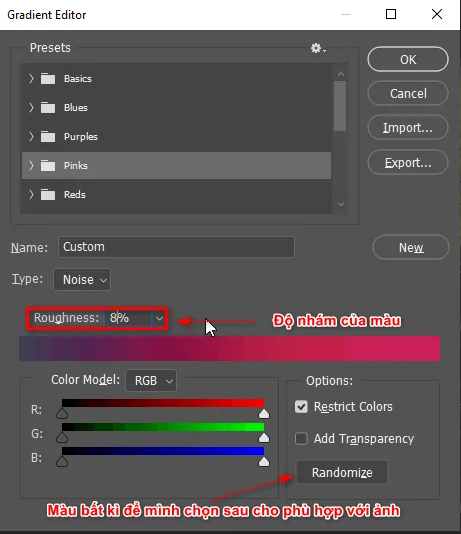
Task: Open the Presets gear settings menu
Action: 318,48
